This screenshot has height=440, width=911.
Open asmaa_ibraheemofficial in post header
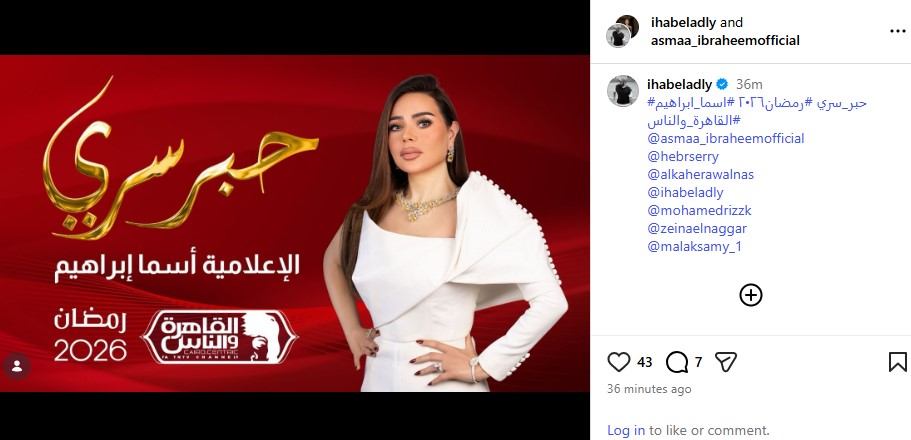(725, 40)
